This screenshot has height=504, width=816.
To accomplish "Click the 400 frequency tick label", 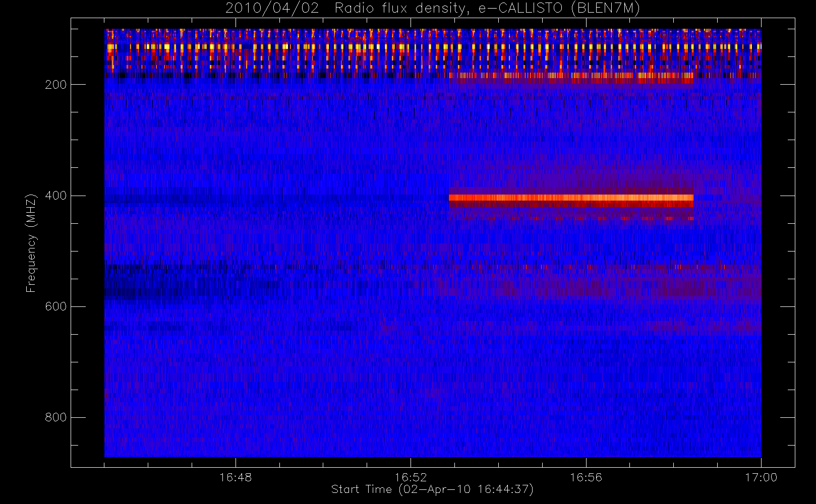I will coord(56,196).
